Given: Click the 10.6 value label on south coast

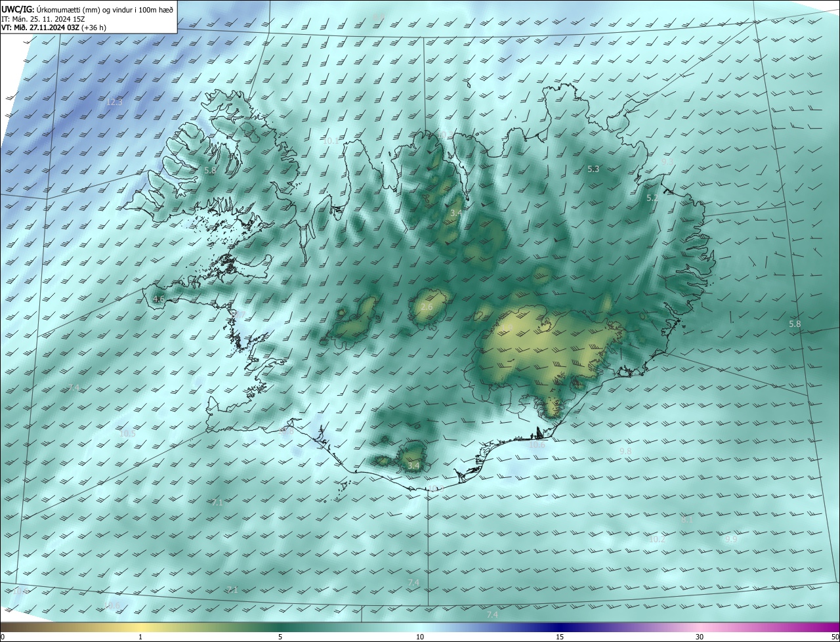Looking at the screenshot, I should click(537, 445).
